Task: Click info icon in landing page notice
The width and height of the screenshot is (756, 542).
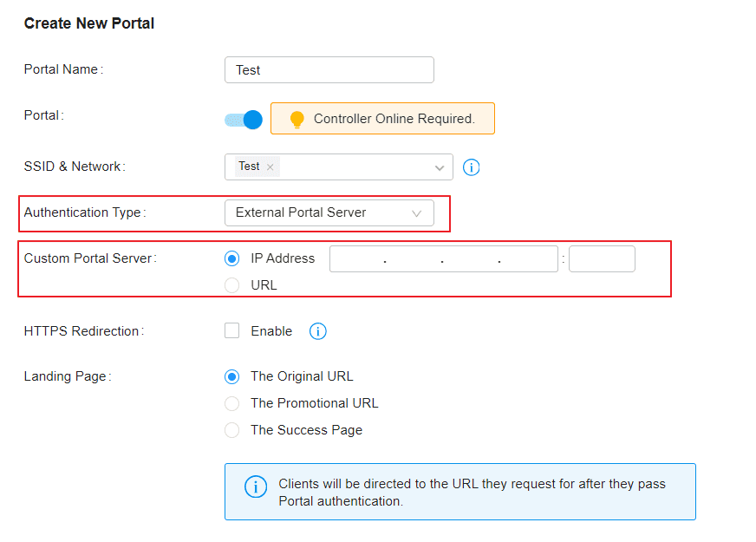Action: pyautogui.click(x=256, y=486)
